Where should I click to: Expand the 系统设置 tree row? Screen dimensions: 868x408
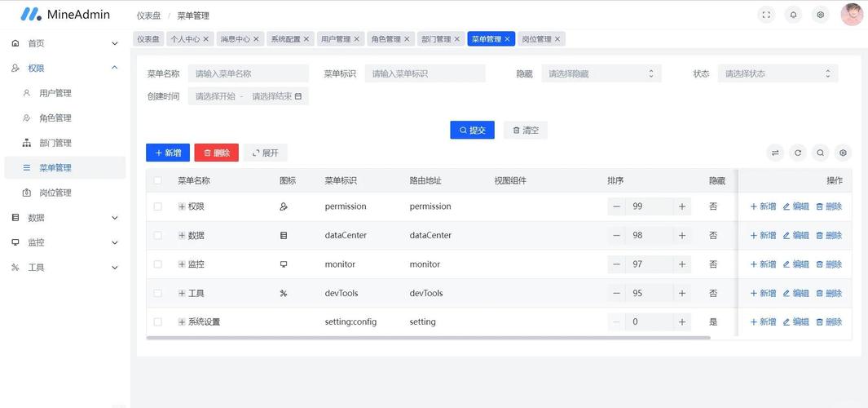pos(182,322)
